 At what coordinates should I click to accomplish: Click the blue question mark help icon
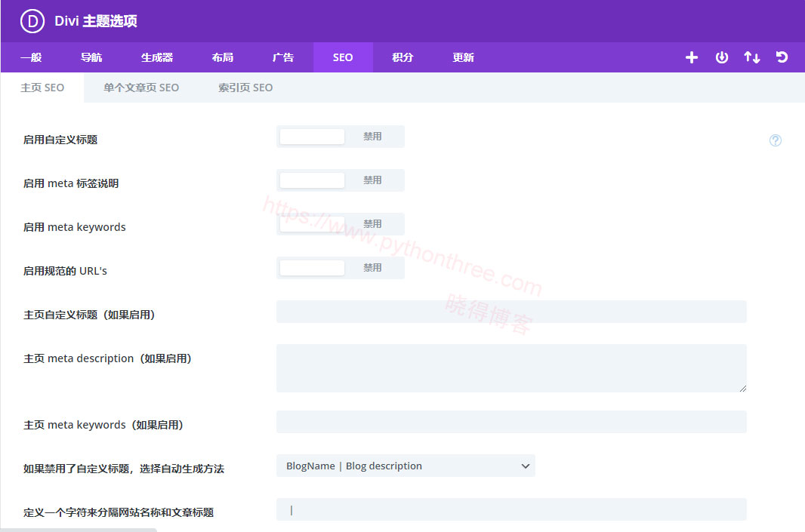(x=775, y=140)
